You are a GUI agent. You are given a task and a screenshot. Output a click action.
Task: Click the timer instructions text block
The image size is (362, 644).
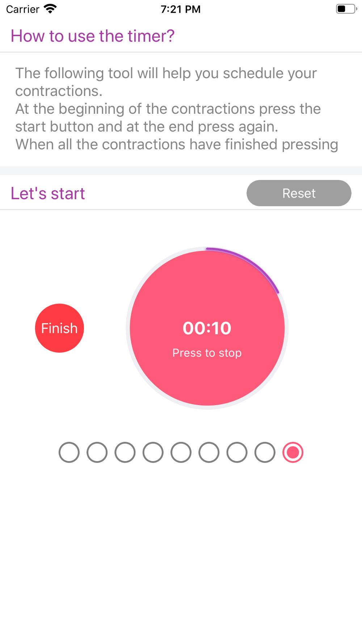coord(177,109)
